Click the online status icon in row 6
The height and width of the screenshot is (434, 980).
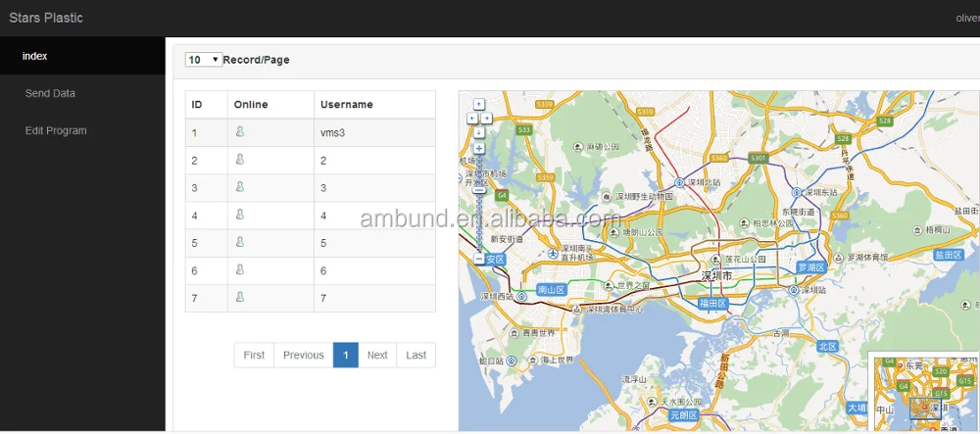240,269
